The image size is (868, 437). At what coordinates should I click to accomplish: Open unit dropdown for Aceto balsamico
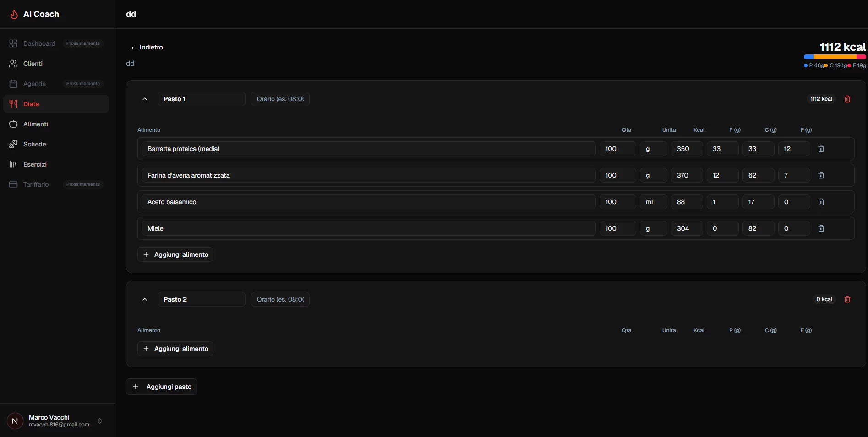[x=653, y=202]
